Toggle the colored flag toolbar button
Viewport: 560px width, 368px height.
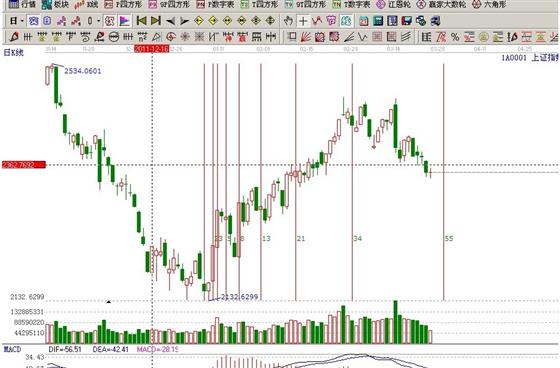point(124,21)
